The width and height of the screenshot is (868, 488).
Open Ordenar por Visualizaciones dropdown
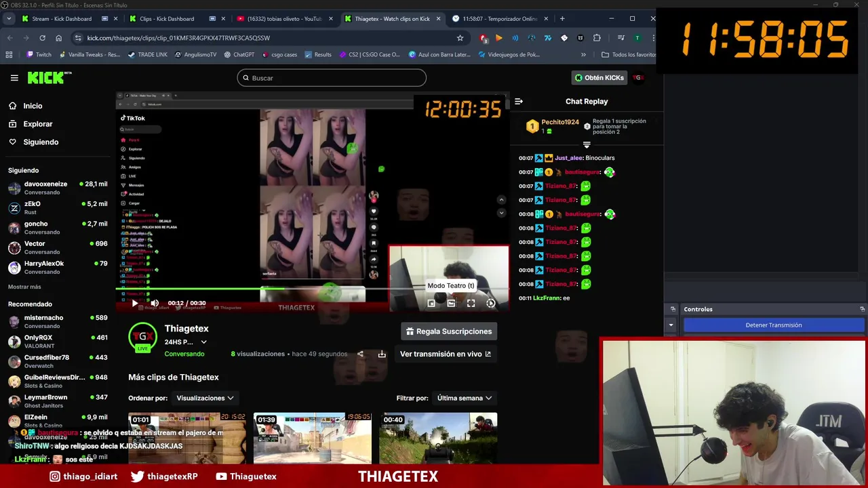205,398
